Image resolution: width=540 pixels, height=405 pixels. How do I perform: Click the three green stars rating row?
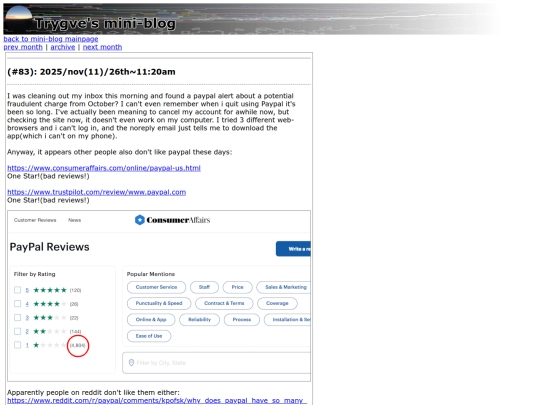tap(50, 318)
